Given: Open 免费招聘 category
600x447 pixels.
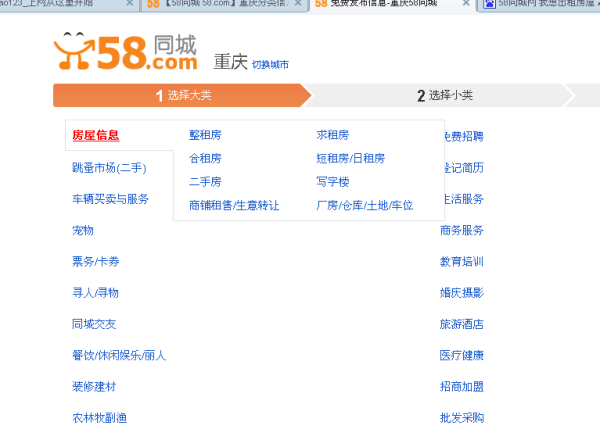Looking at the screenshot, I should 464,137.
